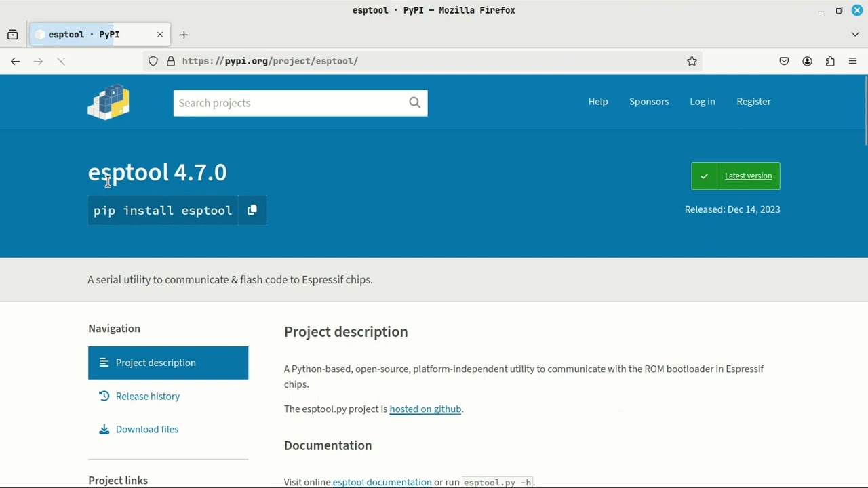Click the esptool 4.7.0 heading
The width and height of the screenshot is (868, 488).
(x=157, y=172)
